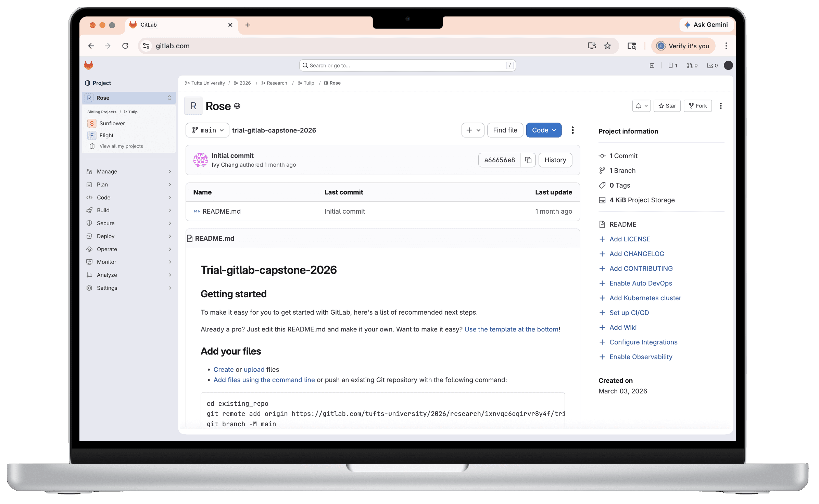
Task: Open notification bell dropdown
Action: click(x=641, y=106)
